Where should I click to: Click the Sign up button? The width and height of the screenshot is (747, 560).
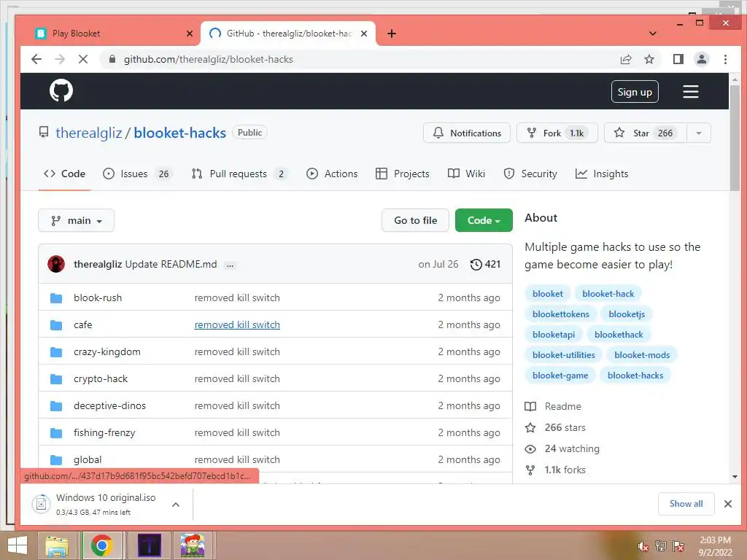click(x=635, y=92)
